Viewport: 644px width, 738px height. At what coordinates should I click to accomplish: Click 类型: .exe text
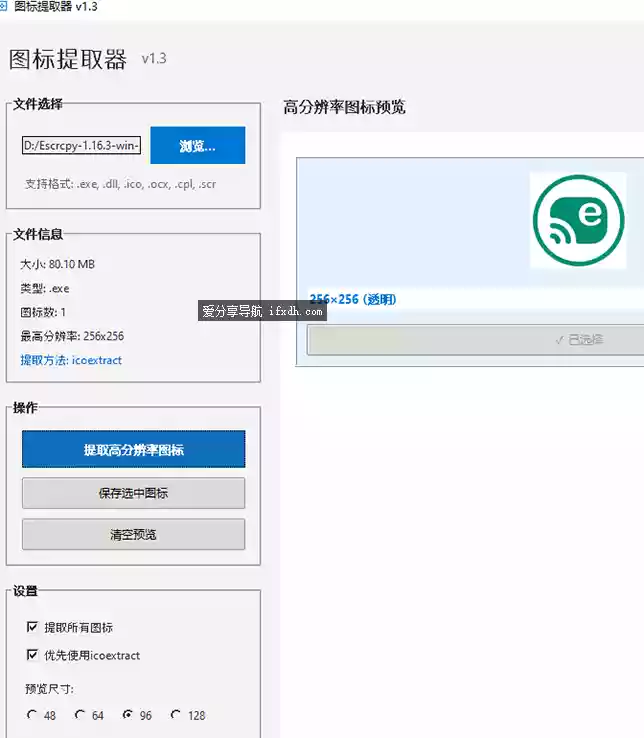(45, 288)
